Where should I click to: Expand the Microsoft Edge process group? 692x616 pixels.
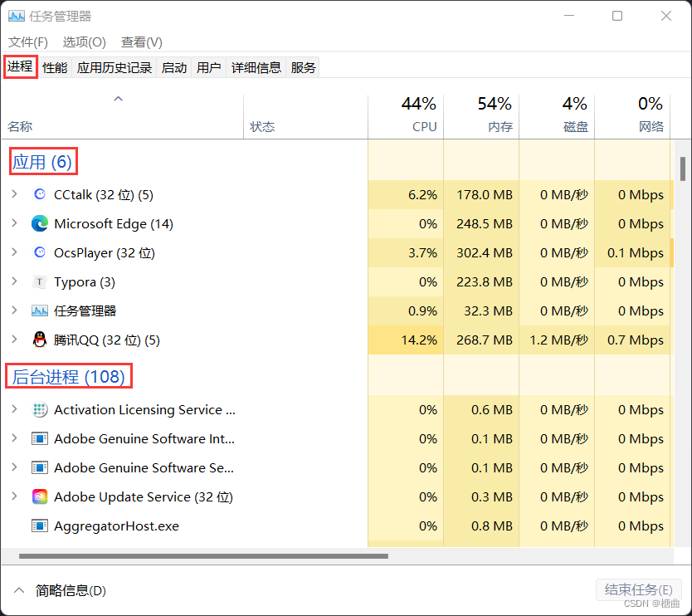coord(15,223)
